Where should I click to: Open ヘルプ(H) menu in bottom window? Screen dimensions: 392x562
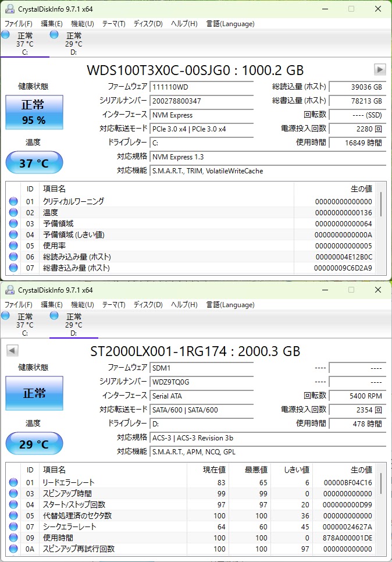(x=184, y=305)
